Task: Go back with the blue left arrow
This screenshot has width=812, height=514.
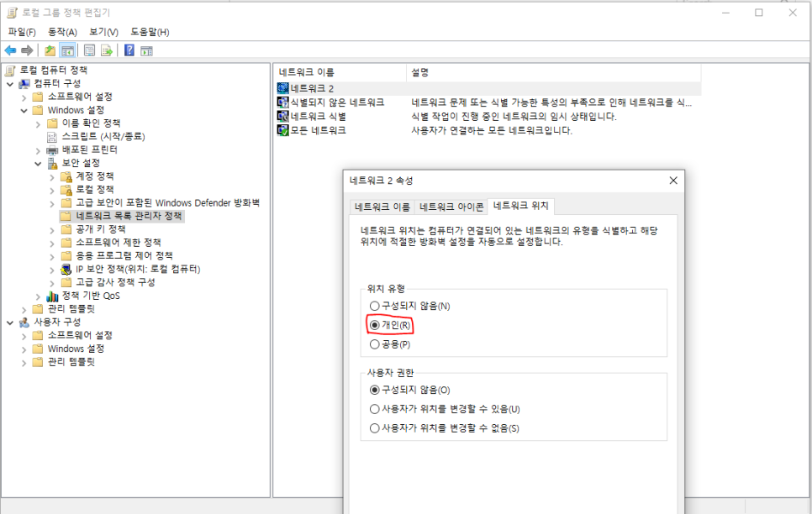Action: (x=10, y=50)
